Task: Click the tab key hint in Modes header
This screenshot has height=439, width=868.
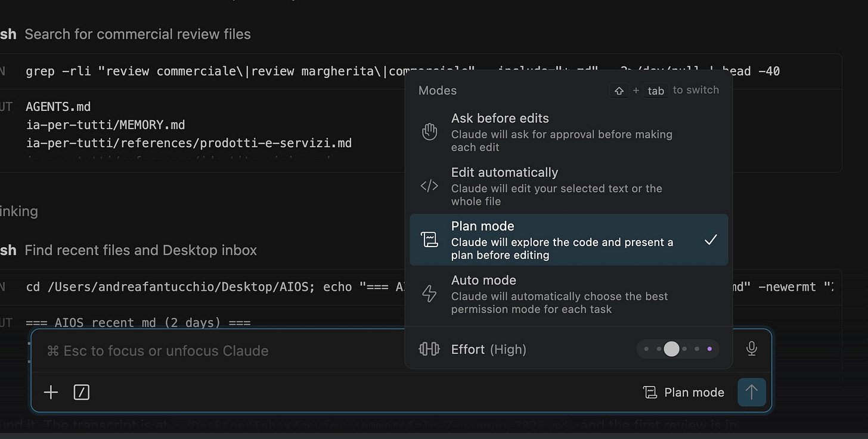Action: coord(656,91)
